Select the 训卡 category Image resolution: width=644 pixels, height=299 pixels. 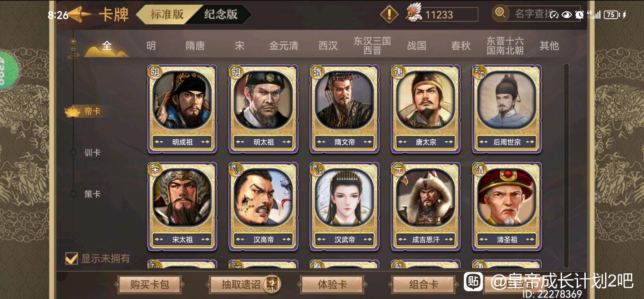pyautogui.click(x=92, y=153)
